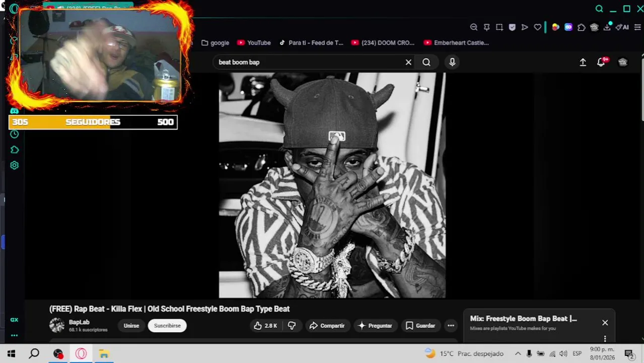Bookmark page with the heart icon

click(x=538, y=27)
